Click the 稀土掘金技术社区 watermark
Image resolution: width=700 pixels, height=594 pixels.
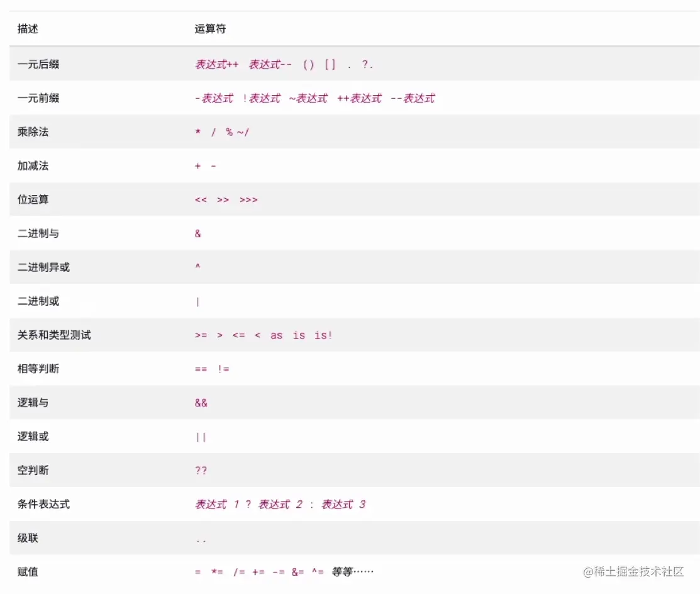[633, 571]
